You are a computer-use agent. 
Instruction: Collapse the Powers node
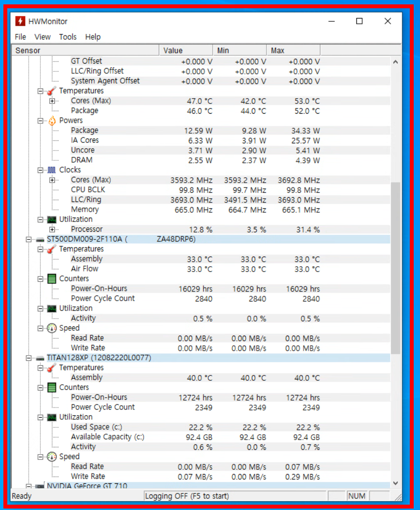[x=40, y=120]
